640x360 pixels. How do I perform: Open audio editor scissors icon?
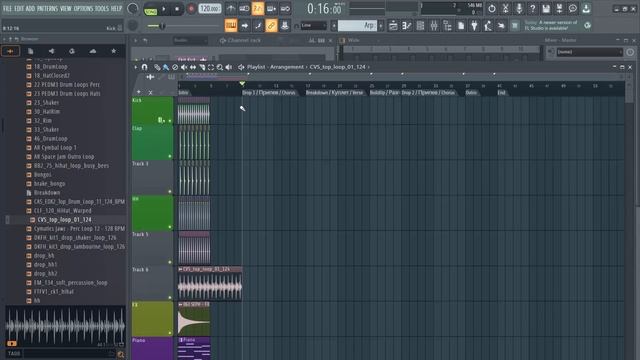tap(505, 9)
